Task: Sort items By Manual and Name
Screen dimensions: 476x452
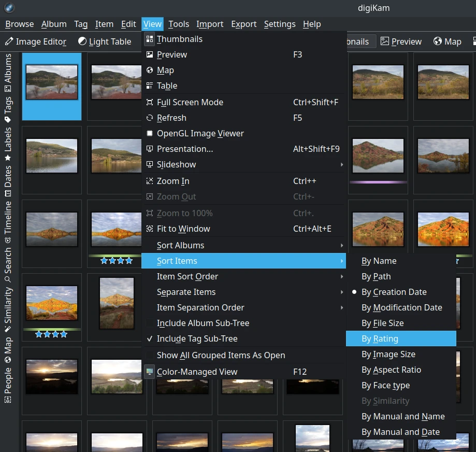Action: coord(401,416)
